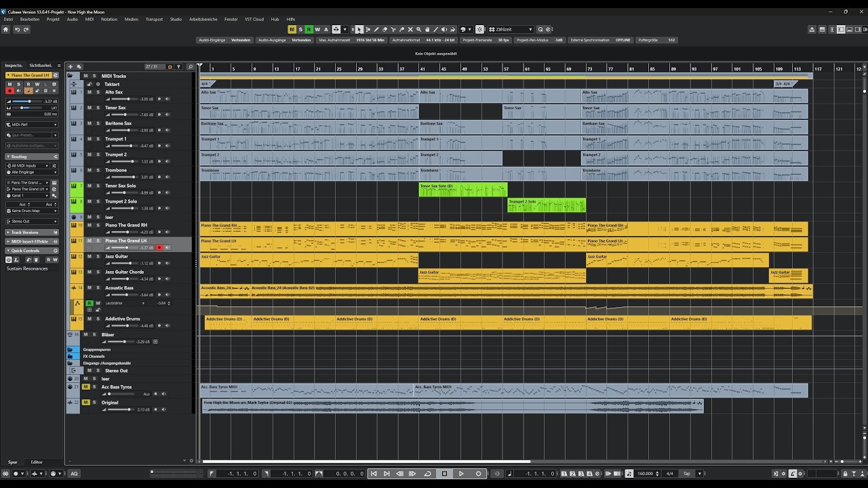This screenshot has width=868, height=488.
Task: Solo the Trumpet 1 track
Action: tap(98, 139)
